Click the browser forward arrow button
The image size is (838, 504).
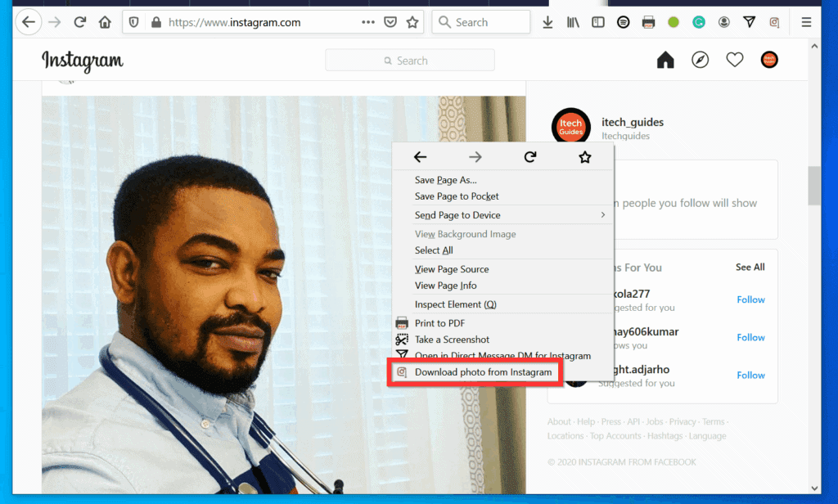(x=55, y=22)
